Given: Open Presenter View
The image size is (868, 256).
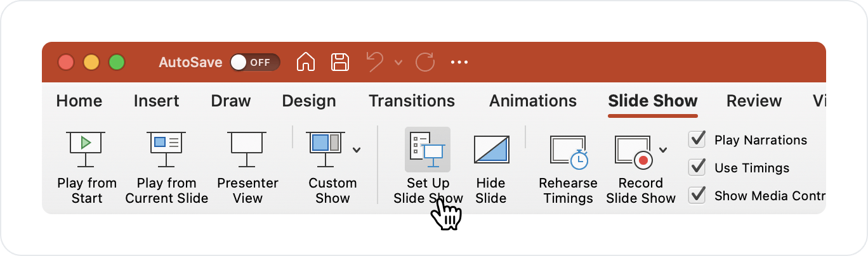Looking at the screenshot, I should coord(247,150).
